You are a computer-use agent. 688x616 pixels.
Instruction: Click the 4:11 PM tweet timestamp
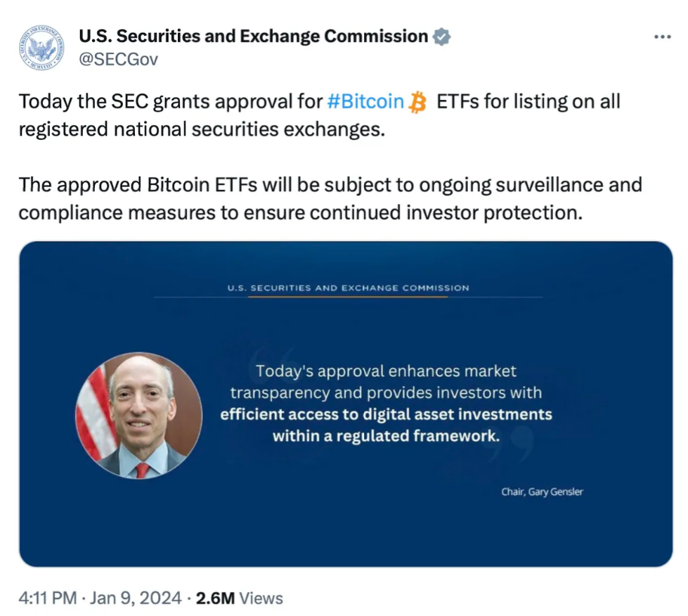[48, 598]
